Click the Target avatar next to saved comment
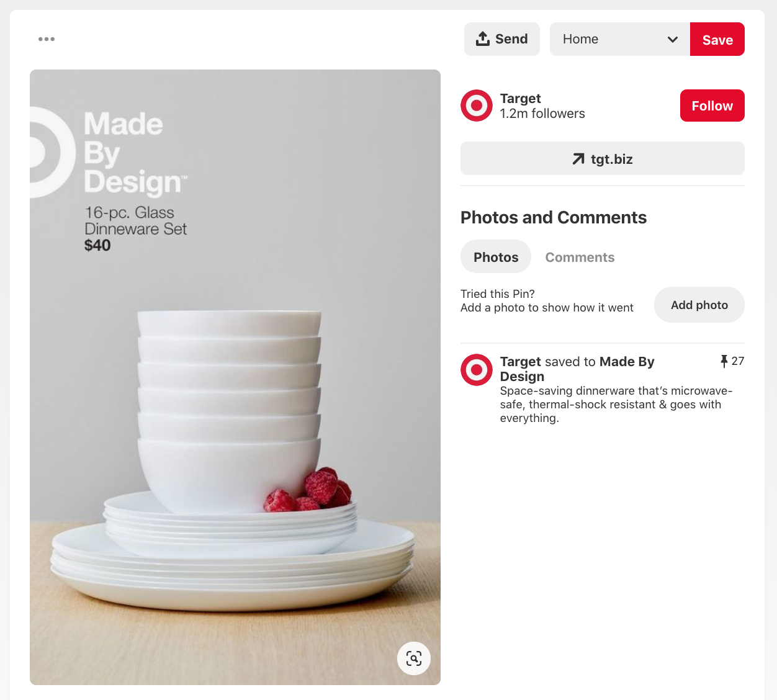The width and height of the screenshot is (777, 700). [477, 370]
